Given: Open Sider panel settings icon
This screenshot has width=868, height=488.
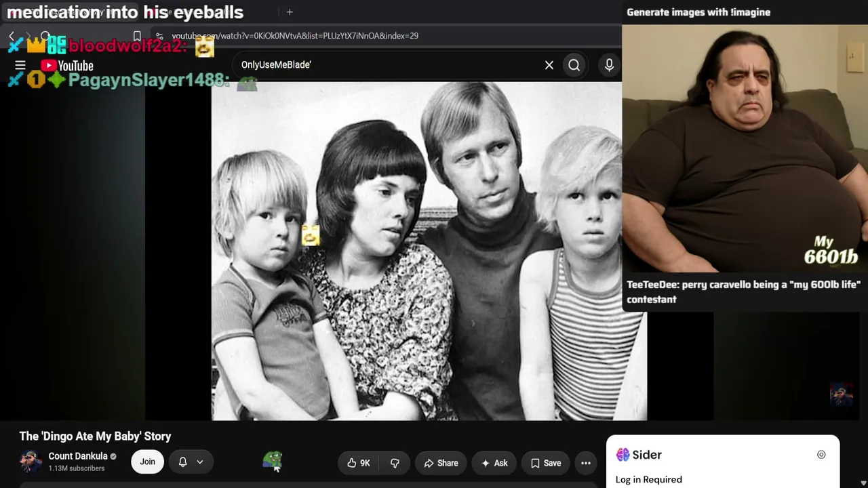Looking at the screenshot, I should 821,455.
